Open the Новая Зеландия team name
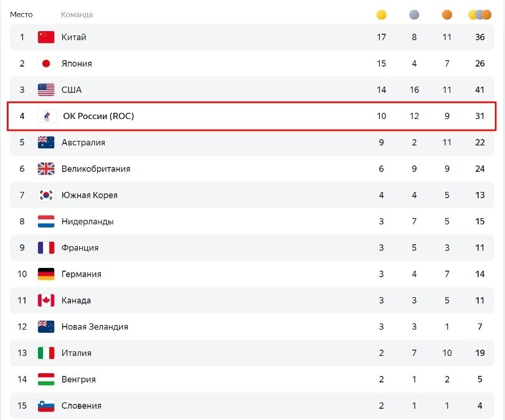The image size is (505, 420). (95, 327)
